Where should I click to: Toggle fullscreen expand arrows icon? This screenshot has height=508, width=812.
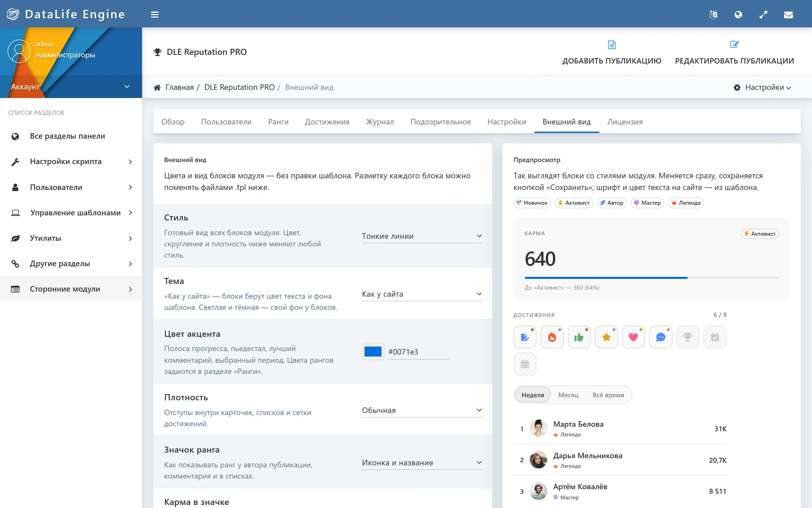763,15
